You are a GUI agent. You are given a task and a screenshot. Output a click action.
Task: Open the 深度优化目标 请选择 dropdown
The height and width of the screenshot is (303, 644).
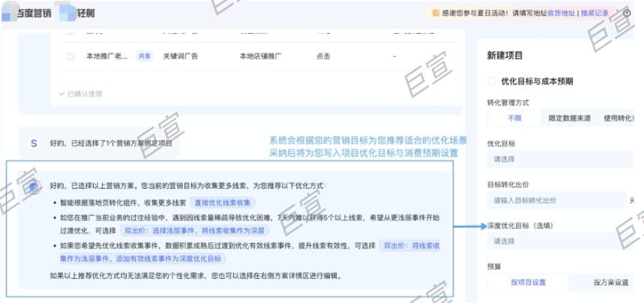click(x=561, y=241)
